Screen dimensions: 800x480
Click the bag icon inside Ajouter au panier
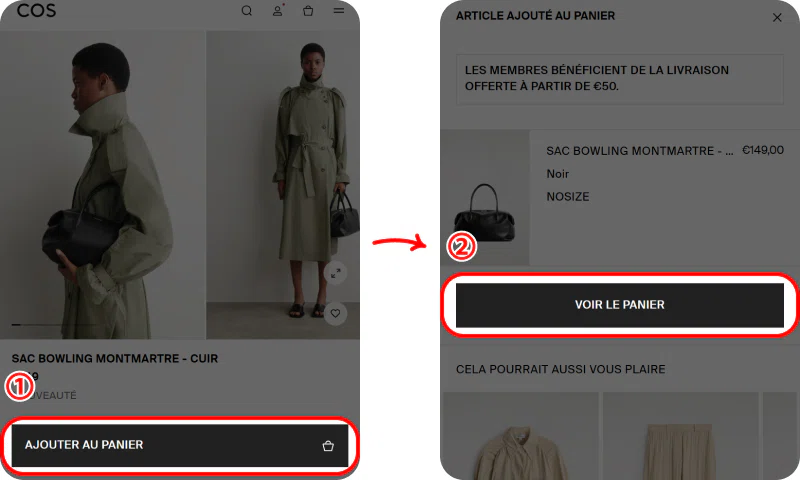(x=328, y=446)
